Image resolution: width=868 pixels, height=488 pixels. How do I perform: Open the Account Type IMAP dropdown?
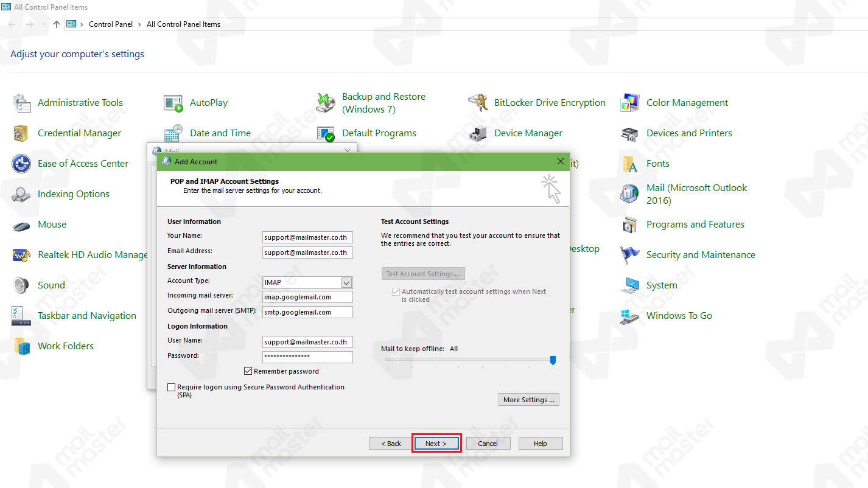point(346,282)
